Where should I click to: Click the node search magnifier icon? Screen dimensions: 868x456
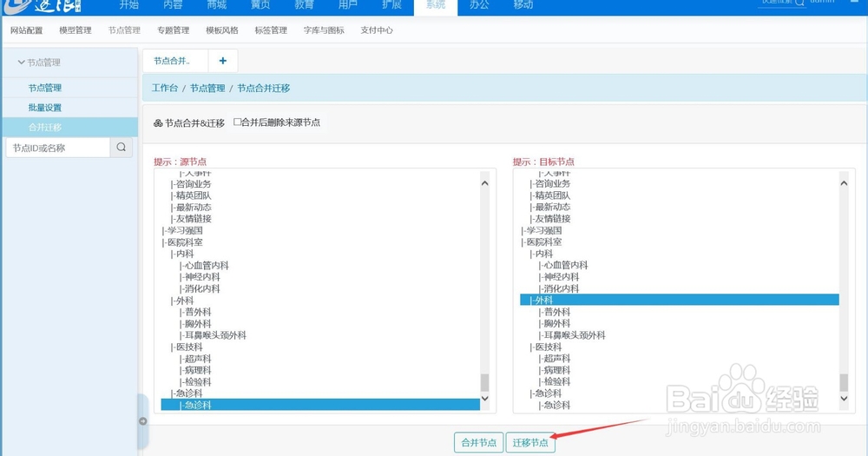pyautogui.click(x=122, y=148)
